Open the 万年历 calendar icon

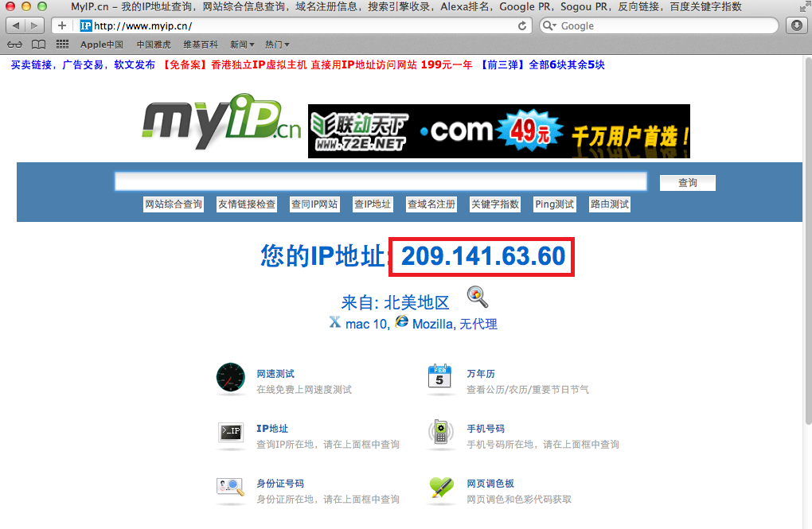click(440, 378)
